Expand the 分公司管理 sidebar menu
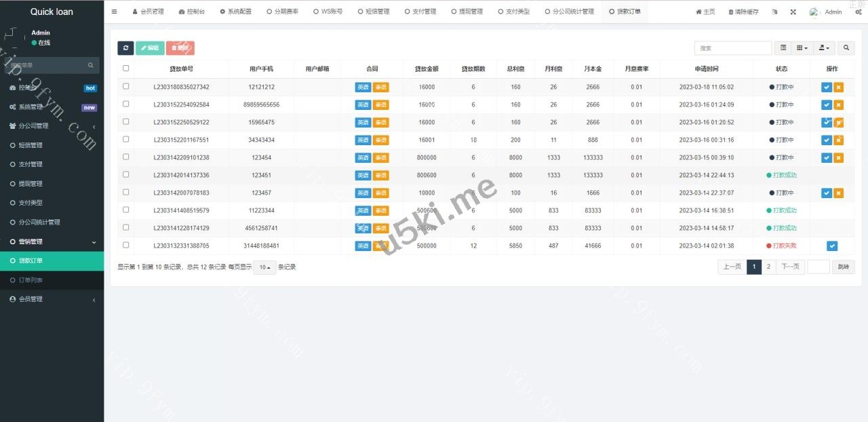868x422 pixels. click(34, 126)
